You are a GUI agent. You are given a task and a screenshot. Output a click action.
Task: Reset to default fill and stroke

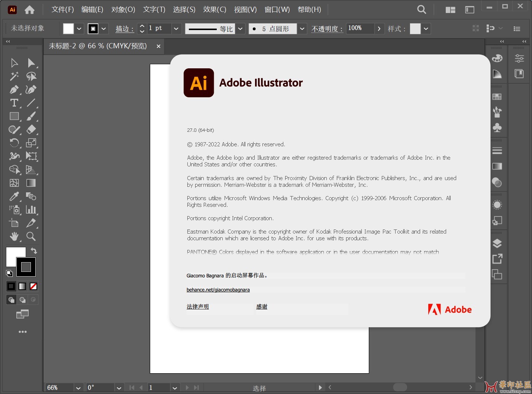[x=9, y=273]
